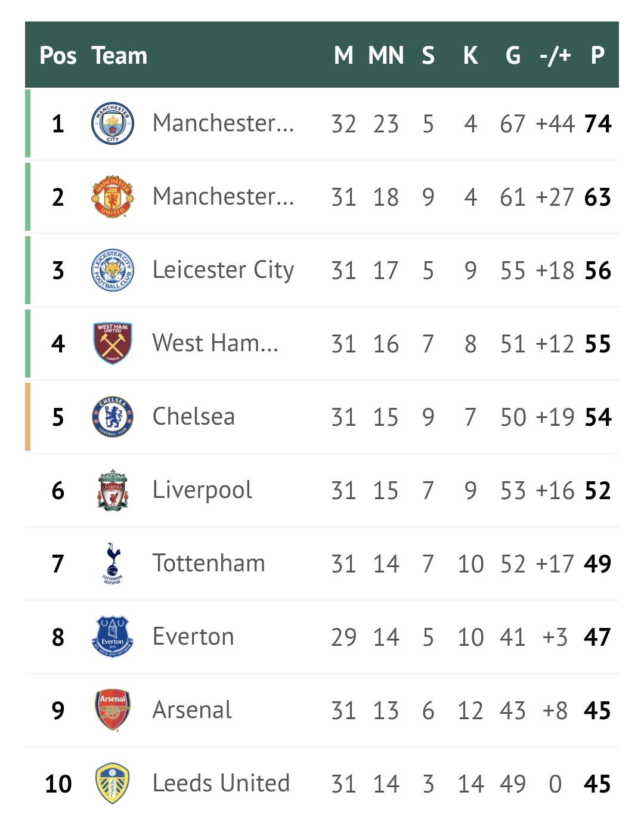Click the Tottenham Hotspur cockerel logo
The width and height of the screenshot is (644, 817).
coord(113,564)
